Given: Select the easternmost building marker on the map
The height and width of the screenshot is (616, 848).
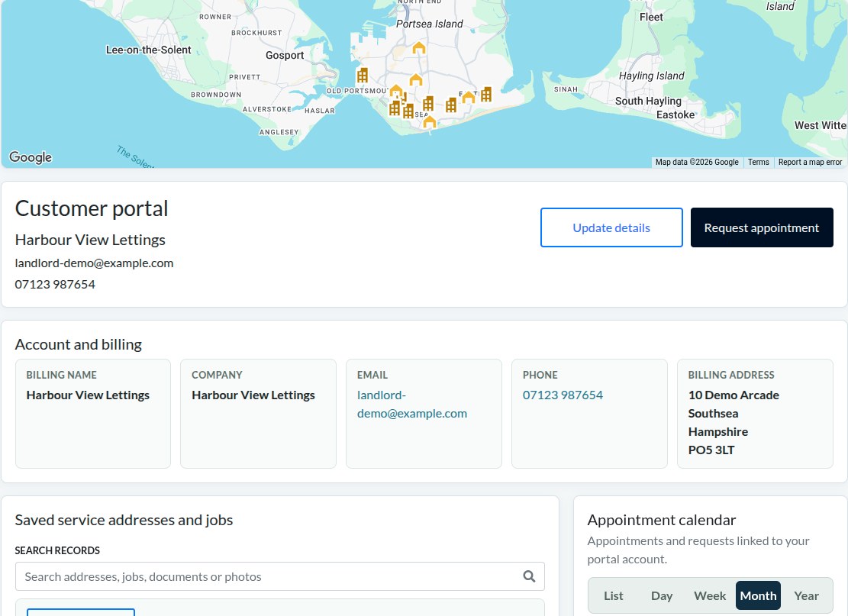Looking at the screenshot, I should click(x=486, y=95).
